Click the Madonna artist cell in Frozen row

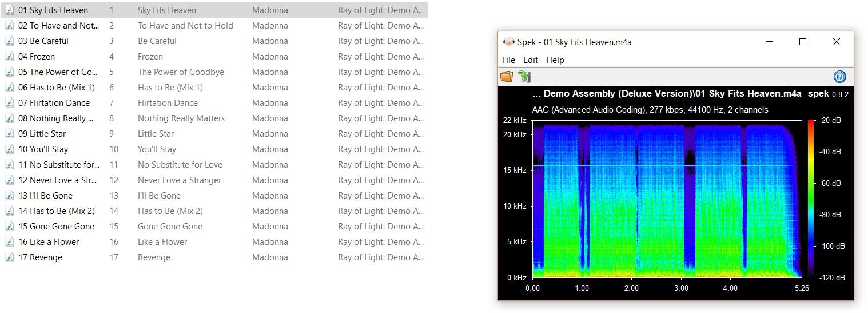tap(270, 57)
